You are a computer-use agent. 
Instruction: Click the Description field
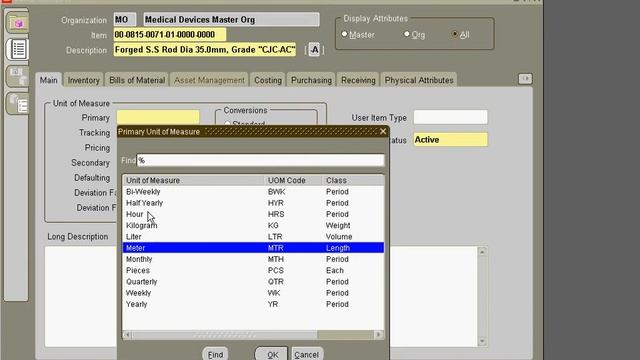pyautogui.click(x=205, y=50)
